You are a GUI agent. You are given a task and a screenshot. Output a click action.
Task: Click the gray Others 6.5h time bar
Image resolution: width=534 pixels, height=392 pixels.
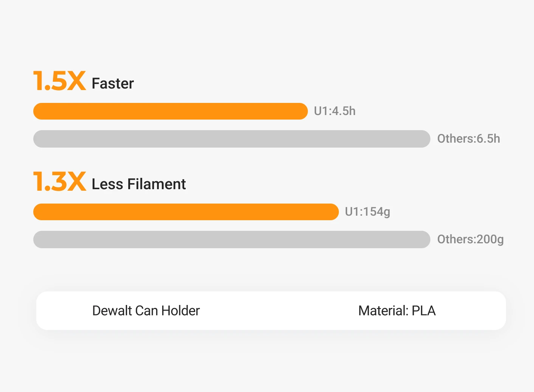click(x=231, y=139)
